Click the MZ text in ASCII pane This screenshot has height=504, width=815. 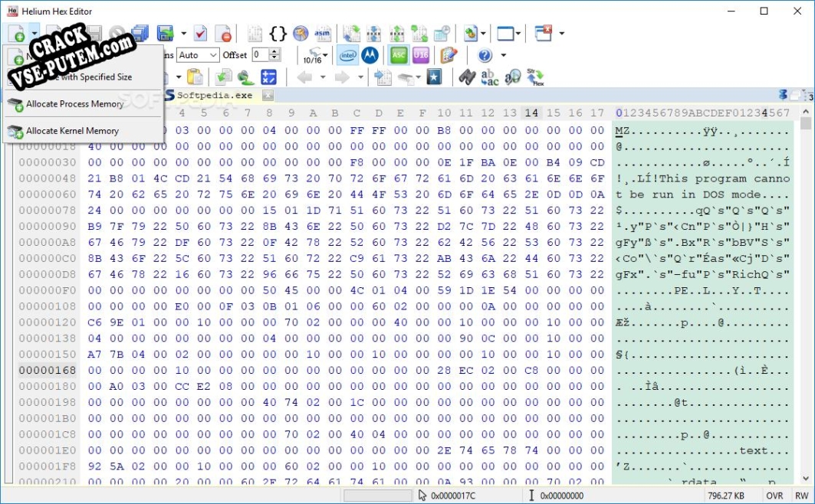(622, 131)
